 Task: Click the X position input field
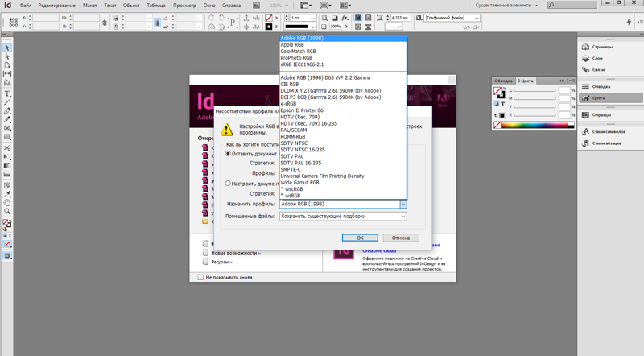click(46, 18)
